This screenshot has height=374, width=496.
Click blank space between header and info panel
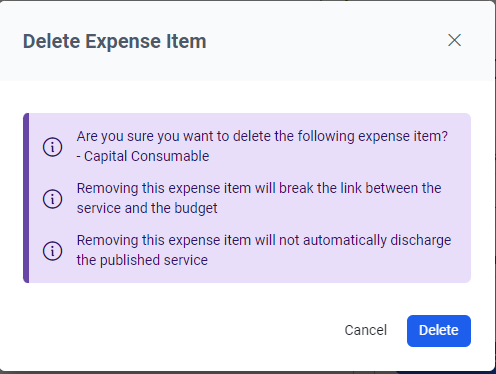247,97
